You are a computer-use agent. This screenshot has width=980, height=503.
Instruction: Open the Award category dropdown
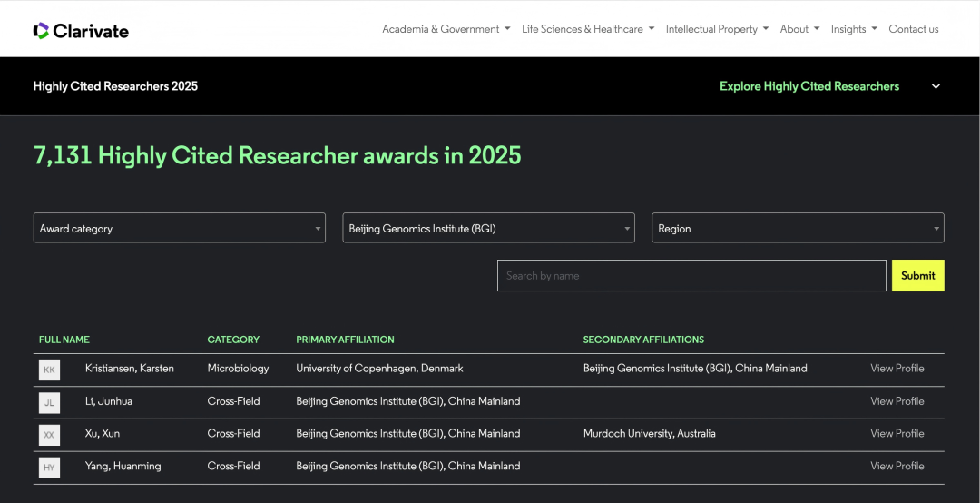click(179, 229)
